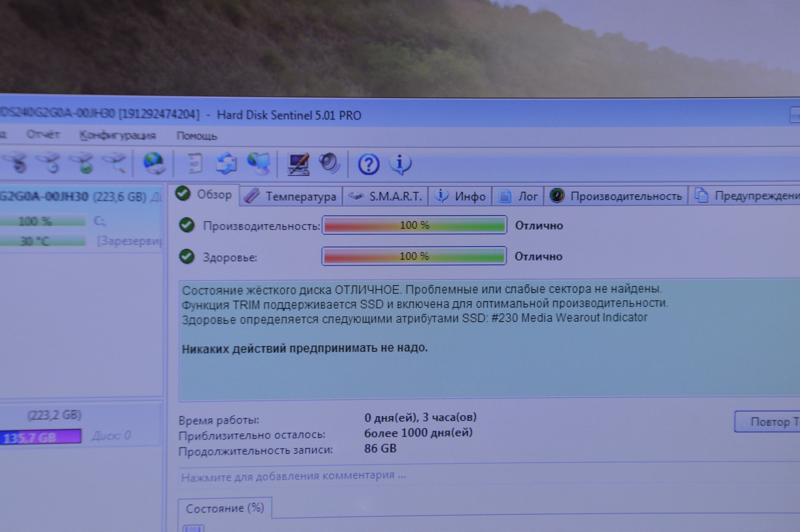Image resolution: width=800 pixels, height=532 pixels.
Task: Click the globe and computer network icon
Action: [x=259, y=163]
